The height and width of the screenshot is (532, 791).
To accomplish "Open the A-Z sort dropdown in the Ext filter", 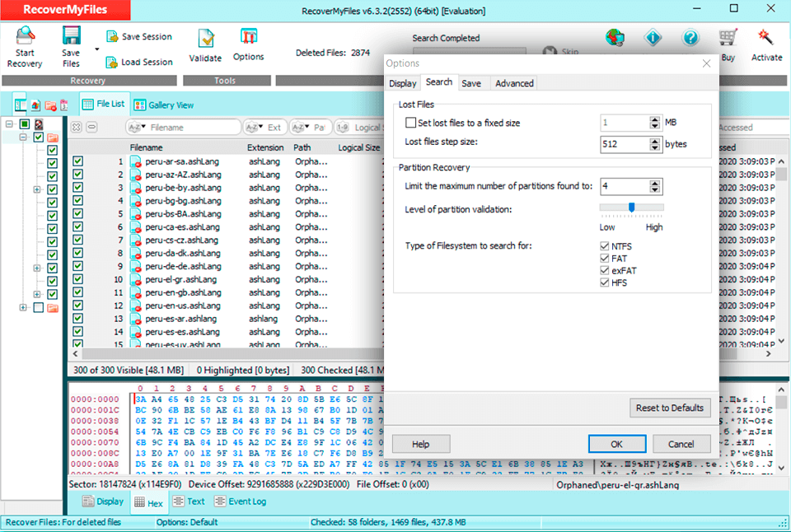I will [x=255, y=128].
